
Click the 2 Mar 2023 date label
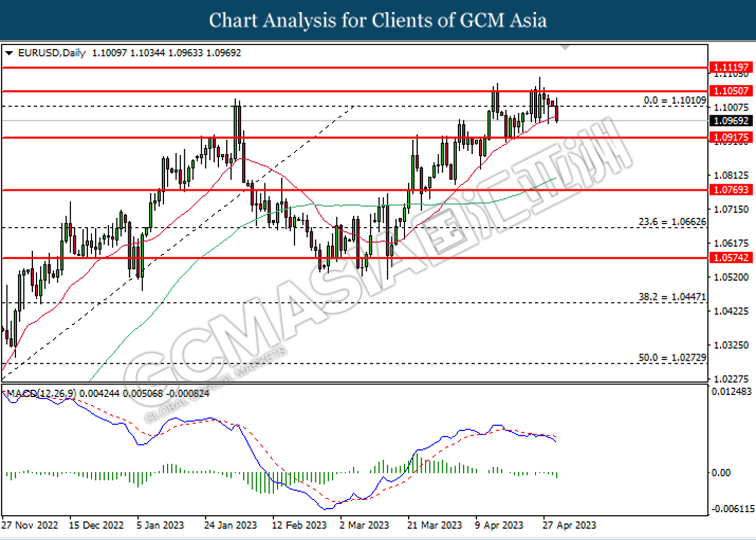coord(364,525)
